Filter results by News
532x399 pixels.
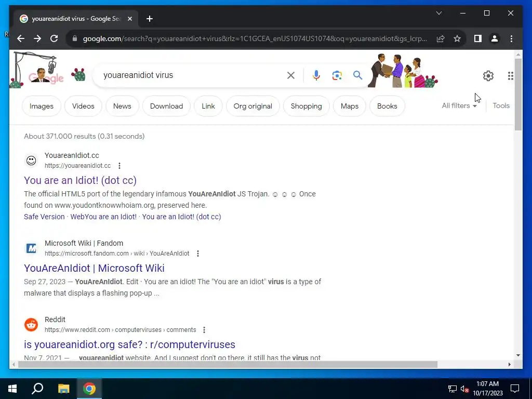click(x=122, y=106)
